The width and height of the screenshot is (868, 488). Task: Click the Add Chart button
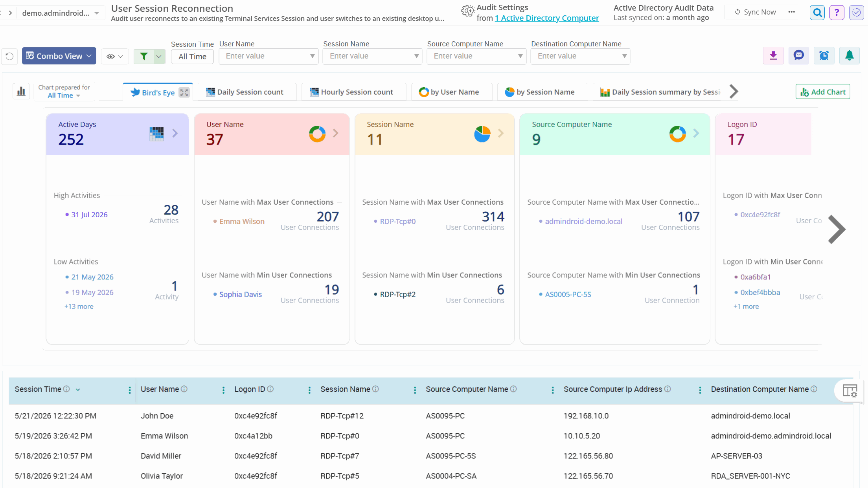(823, 92)
